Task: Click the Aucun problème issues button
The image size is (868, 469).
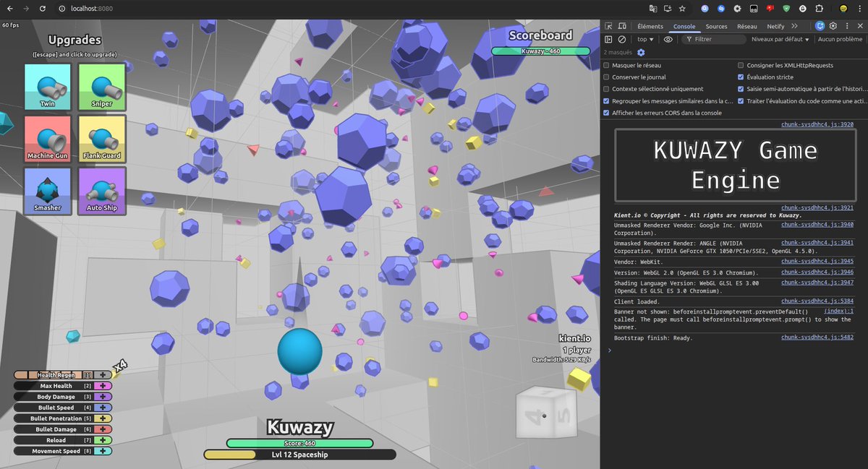Action: 840,39
